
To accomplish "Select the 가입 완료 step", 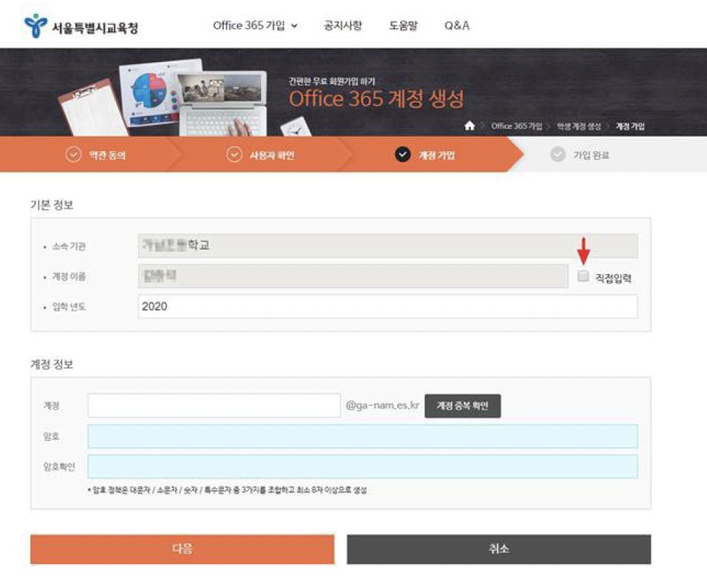I will [x=580, y=155].
